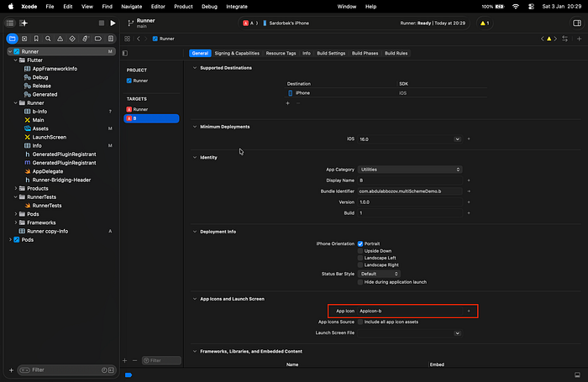Collapse the Supported Destinations section
The width and height of the screenshot is (588, 382).
[x=195, y=68]
